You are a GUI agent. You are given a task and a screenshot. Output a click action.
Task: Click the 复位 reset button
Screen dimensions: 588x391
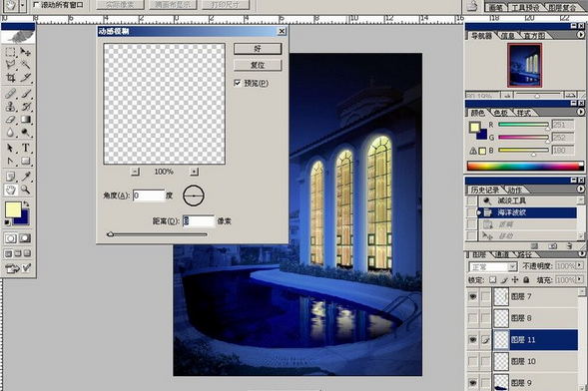coord(258,65)
